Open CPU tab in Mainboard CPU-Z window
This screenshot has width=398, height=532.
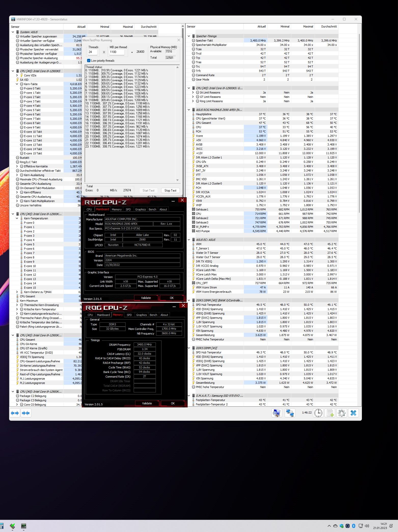(x=89, y=209)
